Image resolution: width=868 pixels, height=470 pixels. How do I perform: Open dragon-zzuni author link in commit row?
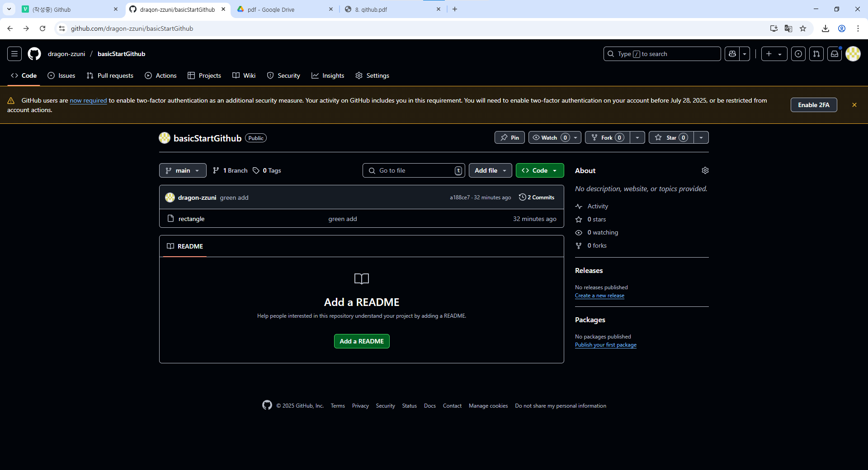pyautogui.click(x=197, y=197)
